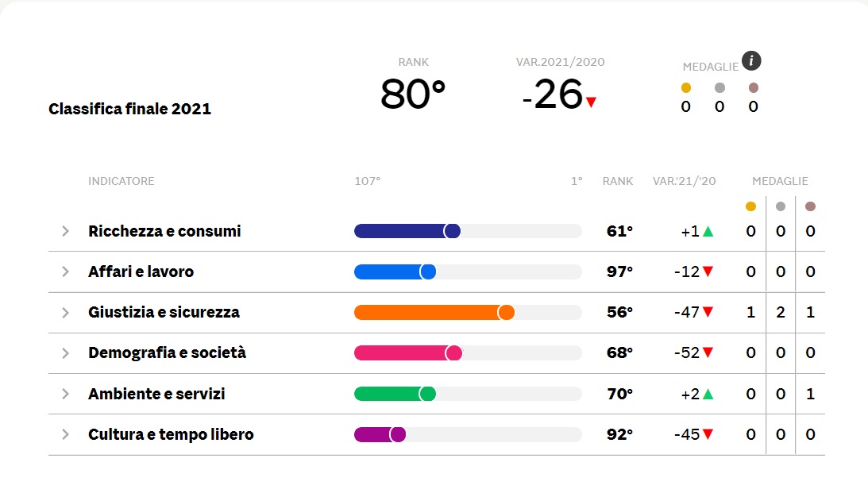Click the Classifica finale 2021 heading

(x=129, y=109)
